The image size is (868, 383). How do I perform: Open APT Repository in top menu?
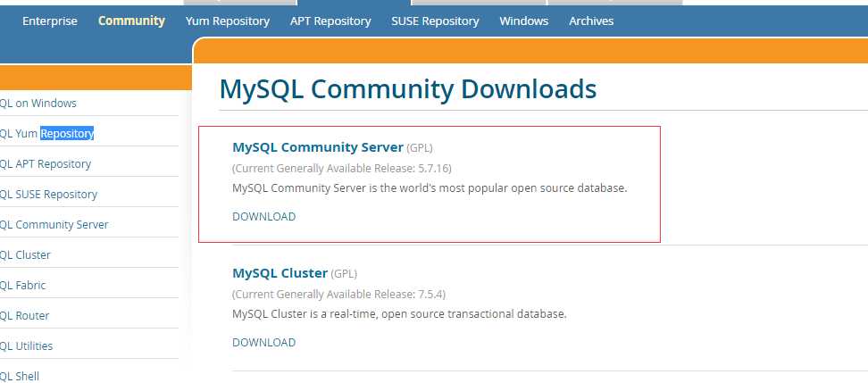(330, 21)
